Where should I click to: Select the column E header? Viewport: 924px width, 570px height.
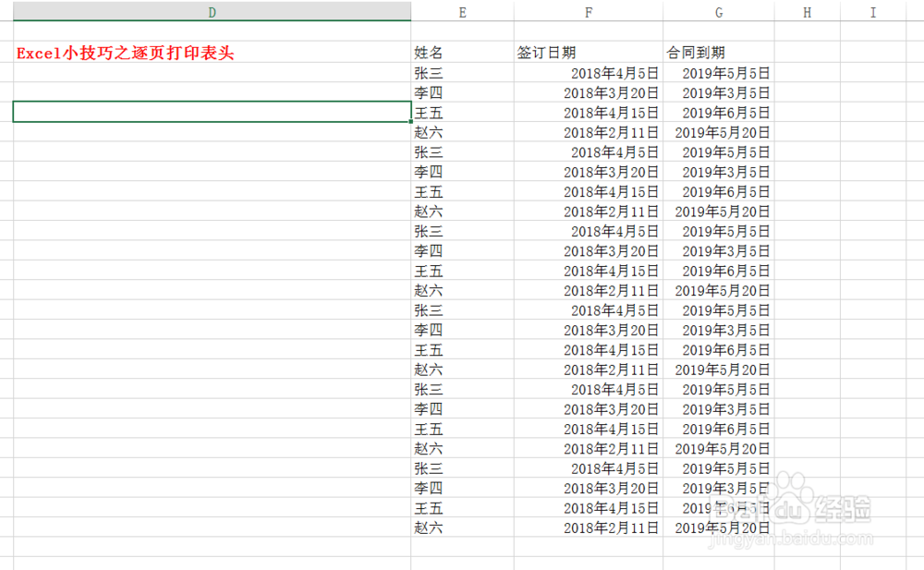(462, 12)
